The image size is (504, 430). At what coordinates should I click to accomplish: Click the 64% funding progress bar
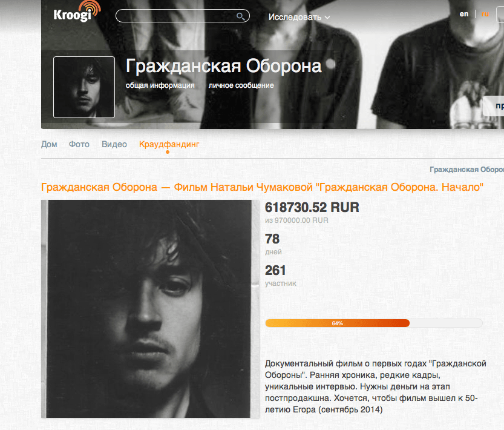click(x=374, y=323)
